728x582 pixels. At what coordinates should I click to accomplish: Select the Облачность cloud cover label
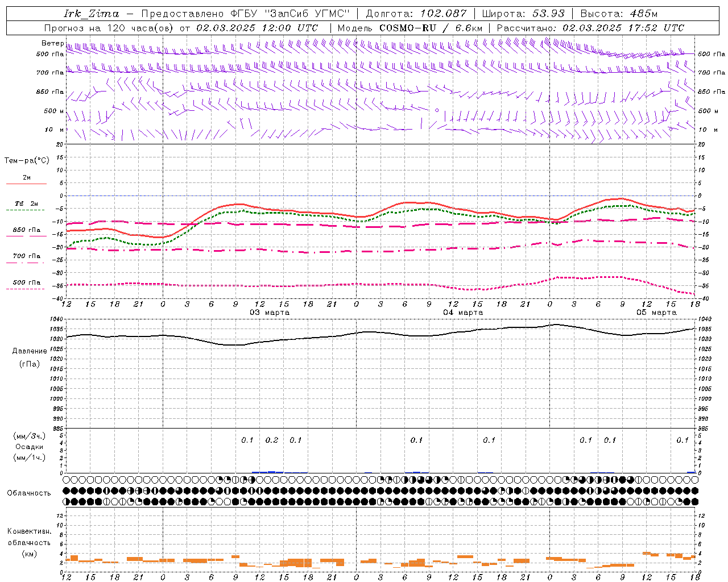click(29, 493)
